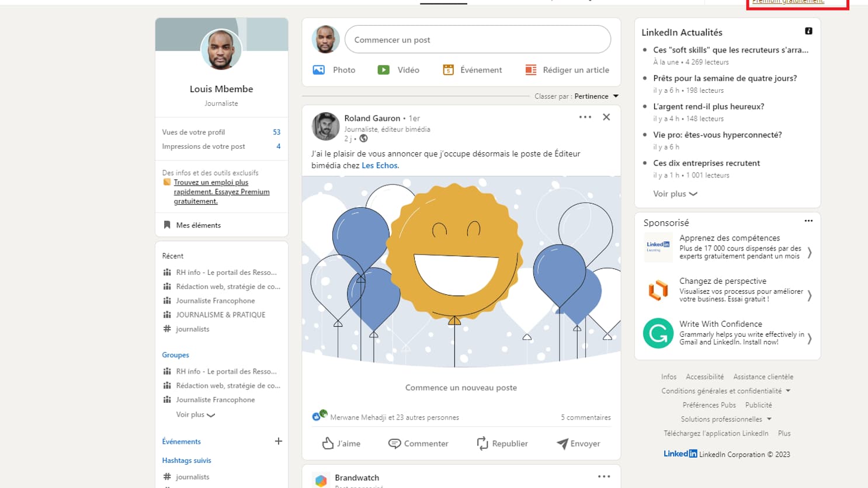Open Rédiger un article

click(x=567, y=69)
